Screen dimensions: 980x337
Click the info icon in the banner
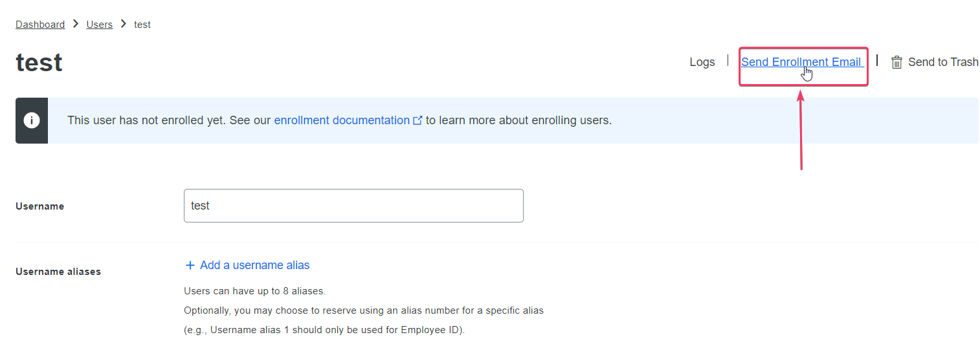32,121
